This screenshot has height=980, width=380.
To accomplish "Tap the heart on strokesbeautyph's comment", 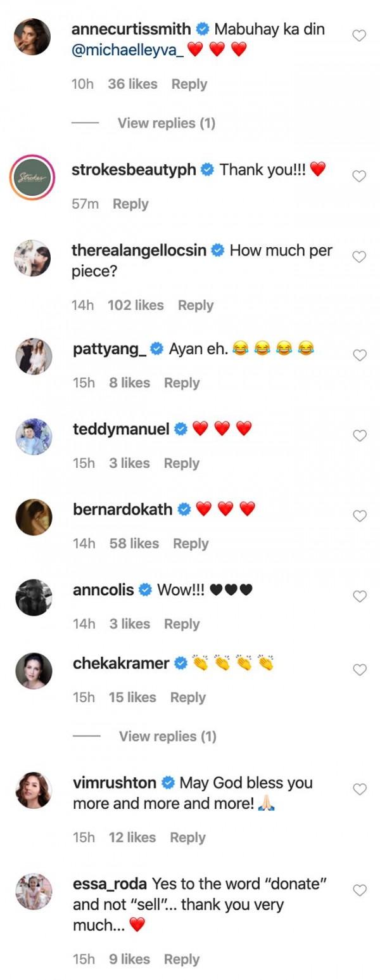I will point(359,177).
